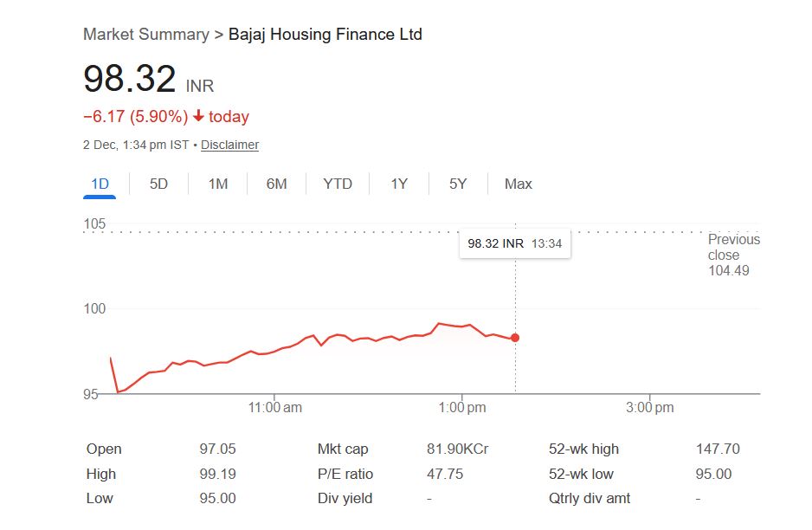Viewport: 812px width, 530px height.
Task: Click the Mkt cap value 81.90KCr
Action: (458, 449)
